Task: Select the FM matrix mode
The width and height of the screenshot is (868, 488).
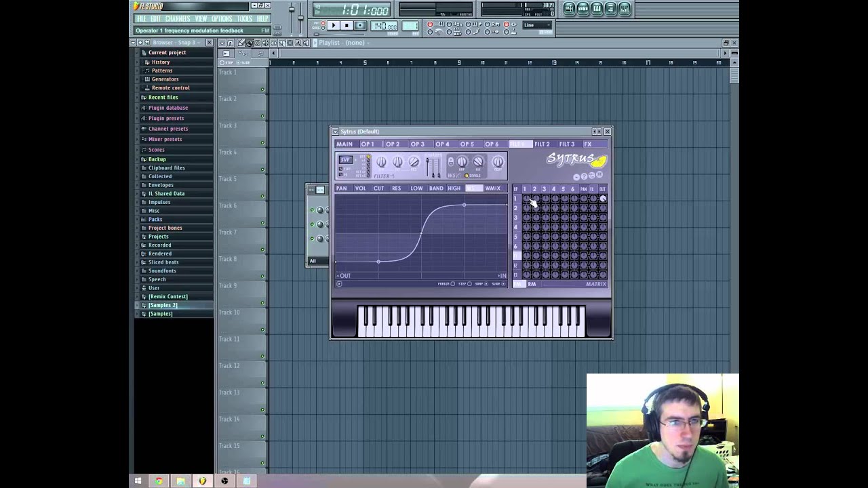Action: tap(519, 284)
